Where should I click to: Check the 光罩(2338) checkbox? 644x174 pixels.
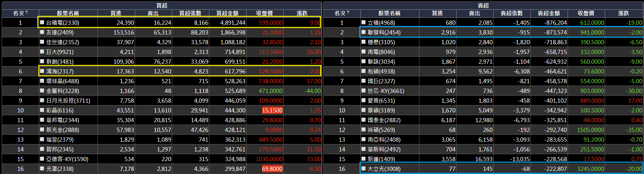tap(42, 168)
